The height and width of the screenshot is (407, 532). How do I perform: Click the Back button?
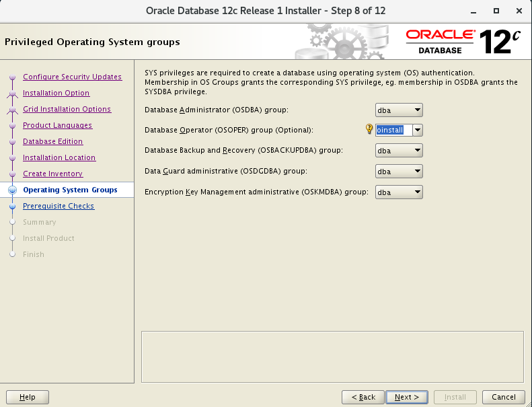tap(363, 397)
